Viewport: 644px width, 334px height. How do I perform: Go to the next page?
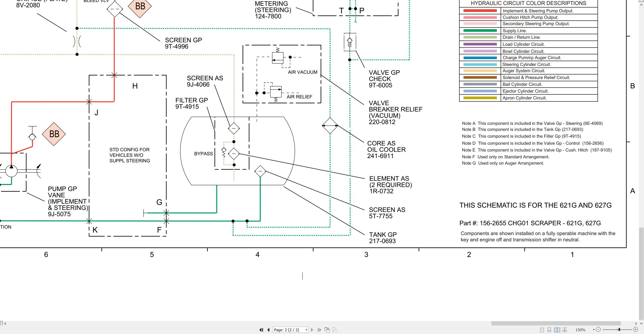(x=312, y=330)
